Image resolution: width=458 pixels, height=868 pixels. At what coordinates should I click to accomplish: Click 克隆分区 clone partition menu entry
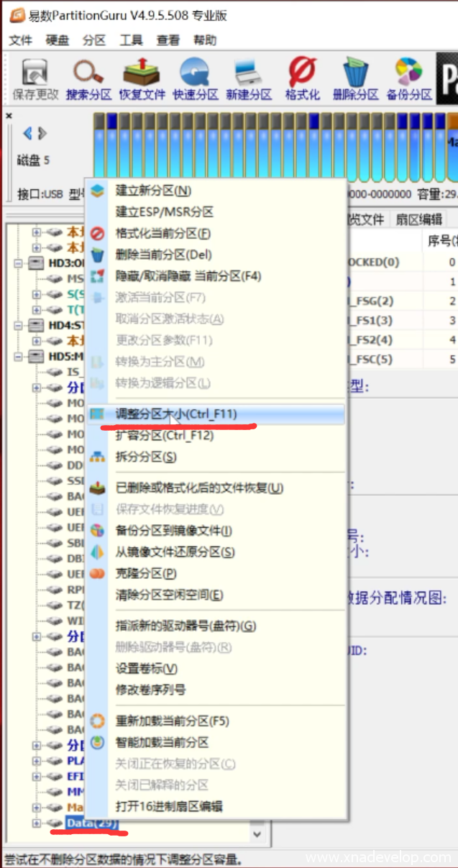[x=146, y=574]
